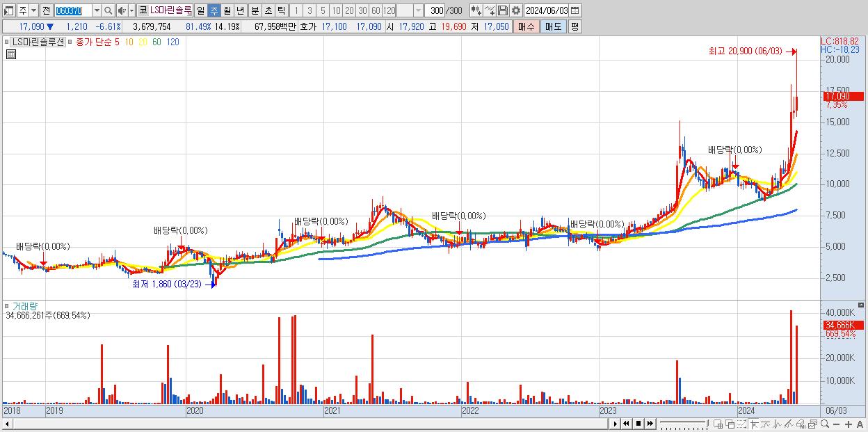Open the calendar date picker icon
This screenshot has height=432, width=868.
coord(575,10)
